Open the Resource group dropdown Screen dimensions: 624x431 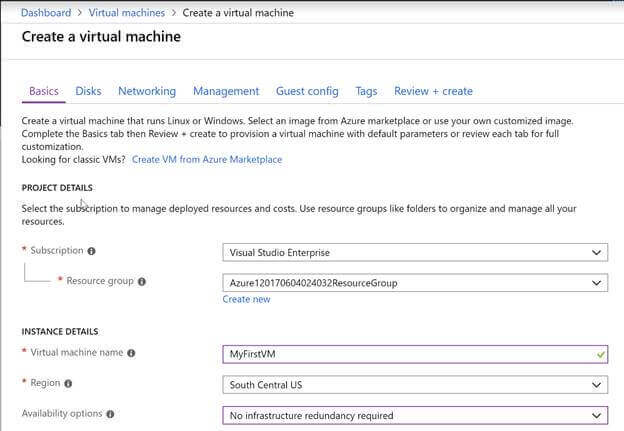(415, 283)
